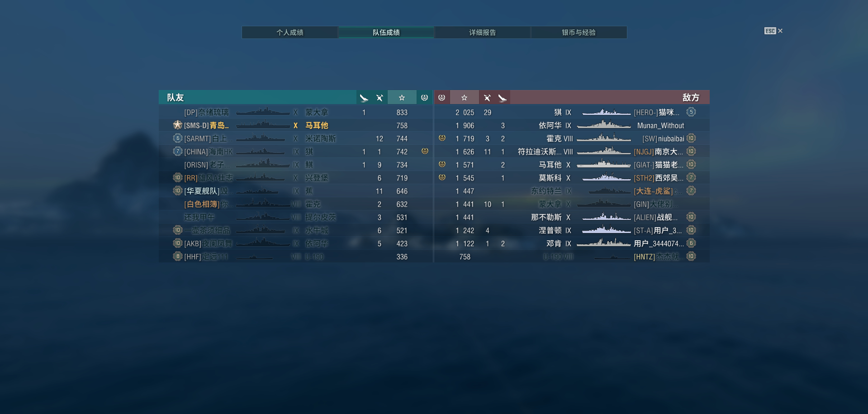
Task: Click star badge beside [SMS-D]青岛 player
Action: coord(177,125)
